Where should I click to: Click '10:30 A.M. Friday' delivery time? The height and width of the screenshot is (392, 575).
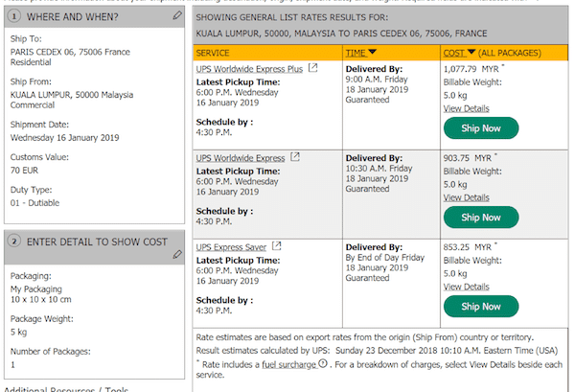click(379, 169)
